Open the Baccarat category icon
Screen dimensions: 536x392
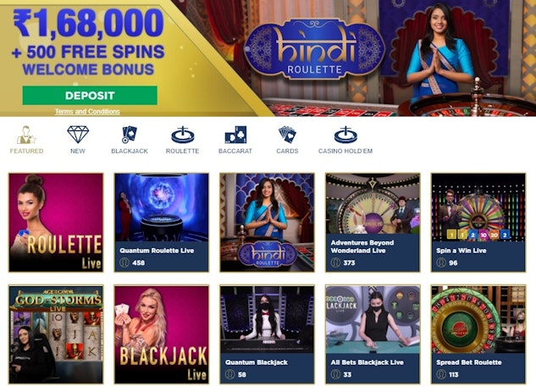[x=235, y=135]
